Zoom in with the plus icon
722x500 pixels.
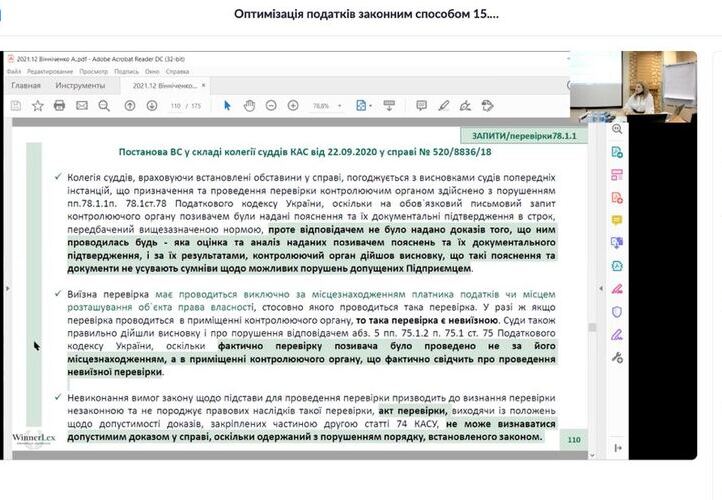[293, 106]
